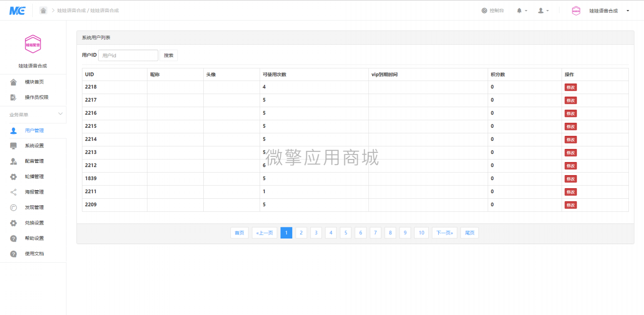Select pagination page 7

click(x=375, y=232)
